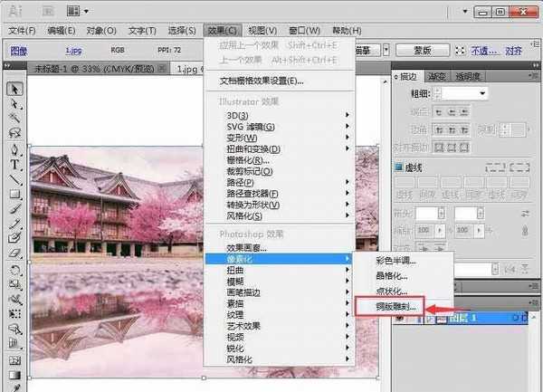Select the Direct Selection tool
543x392 pixels.
(x=14, y=103)
